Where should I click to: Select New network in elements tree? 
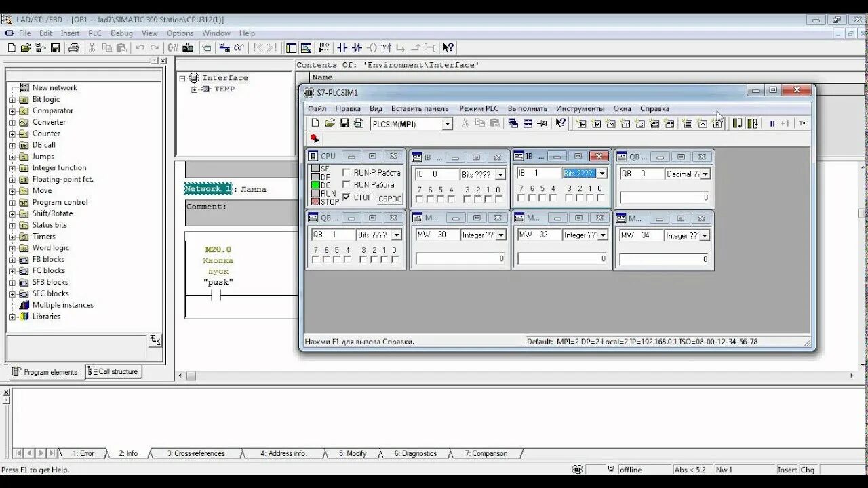pos(54,88)
